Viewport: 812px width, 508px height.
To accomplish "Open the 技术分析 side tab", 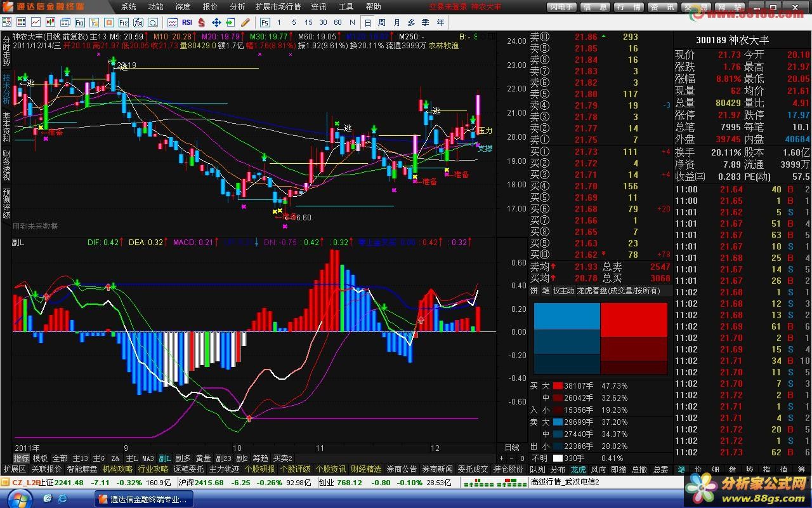I will 6,91.
